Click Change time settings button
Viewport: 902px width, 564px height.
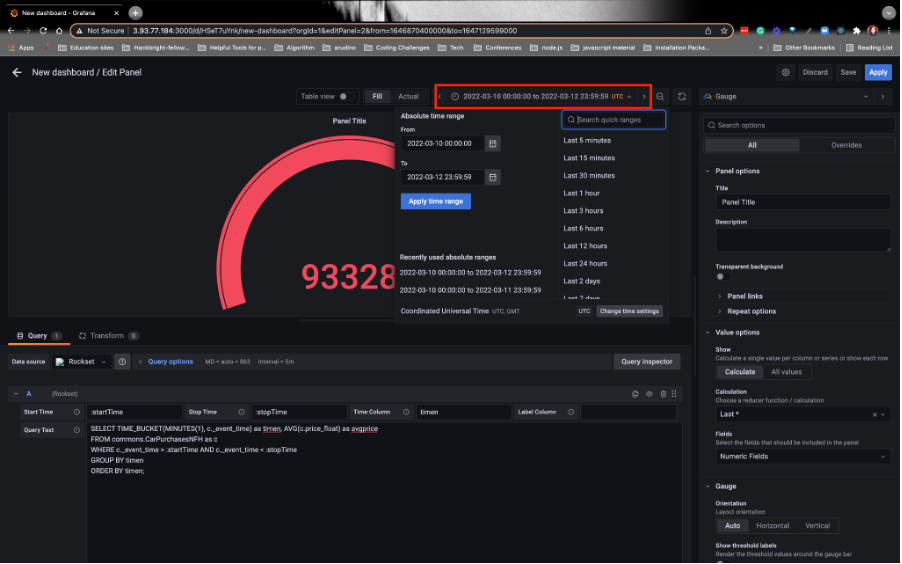tap(629, 311)
